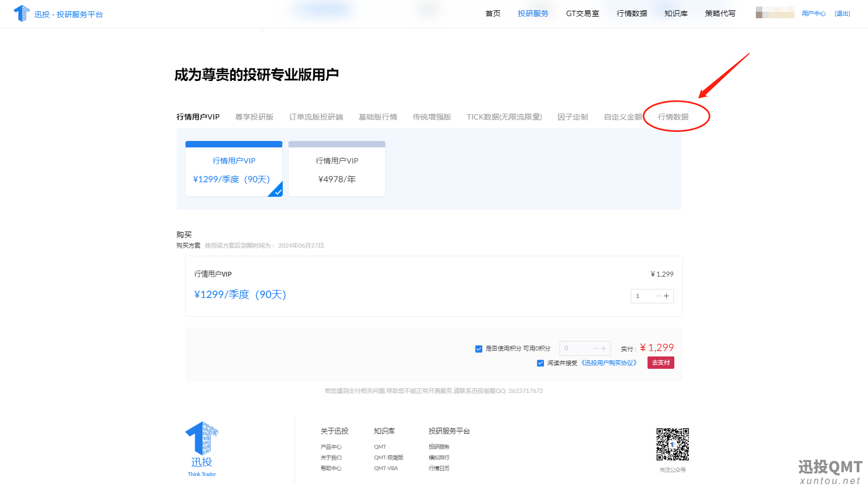The width and height of the screenshot is (868, 491).
Task: Decrease points with the minus button
Action: tap(596, 348)
